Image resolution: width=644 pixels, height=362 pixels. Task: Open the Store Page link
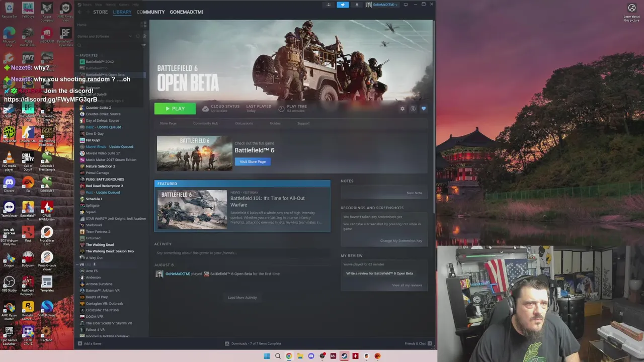[168, 123]
